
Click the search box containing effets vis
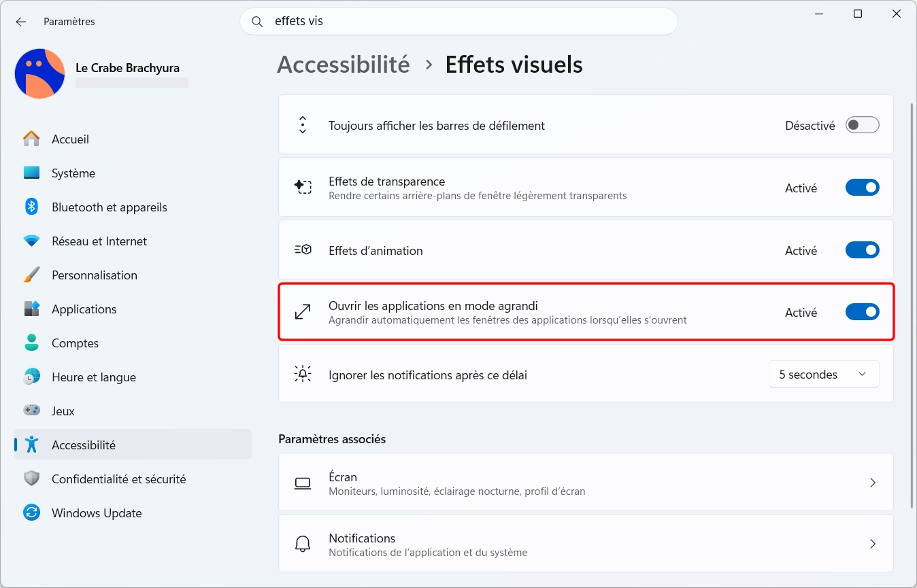[458, 22]
